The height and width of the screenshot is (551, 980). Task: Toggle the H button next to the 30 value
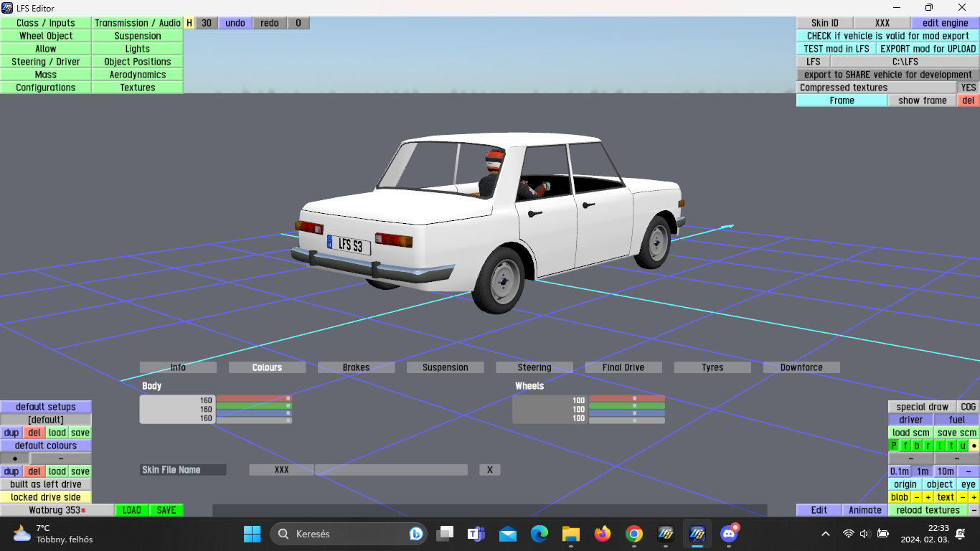tap(189, 23)
